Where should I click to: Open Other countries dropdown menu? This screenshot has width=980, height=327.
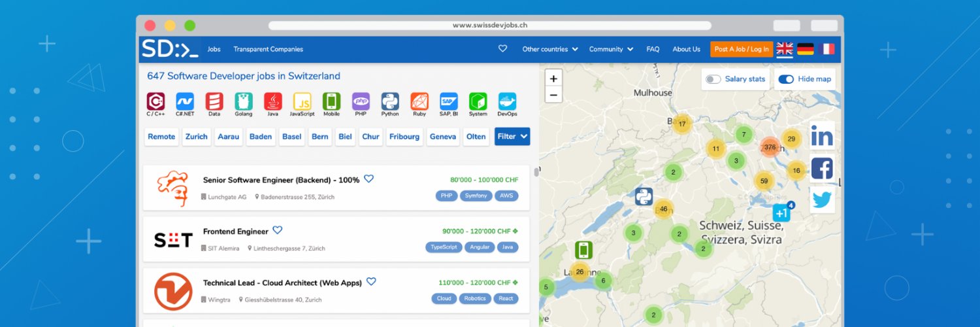click(550, 49)
